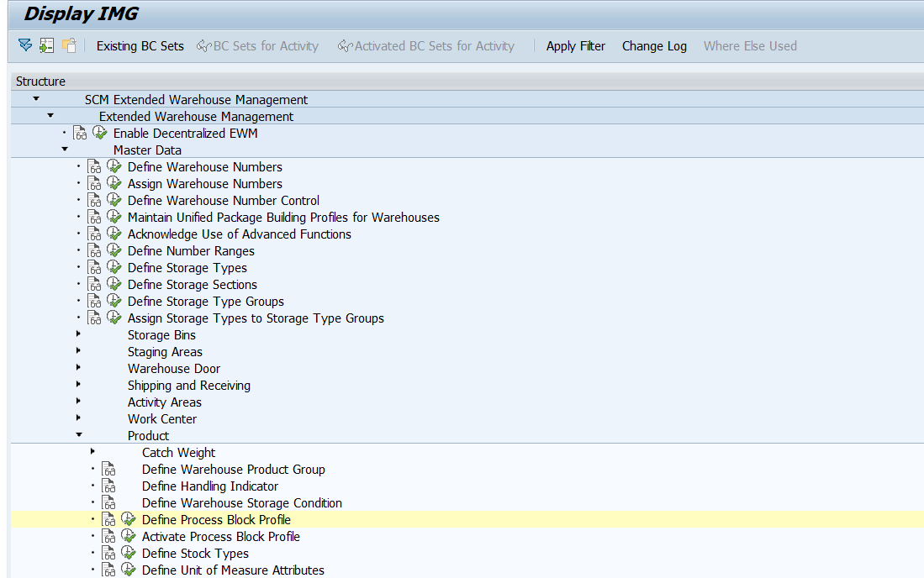Expand the Warehouse Door node
Viewport: 924px width, 578px height.
click(78, 367)
